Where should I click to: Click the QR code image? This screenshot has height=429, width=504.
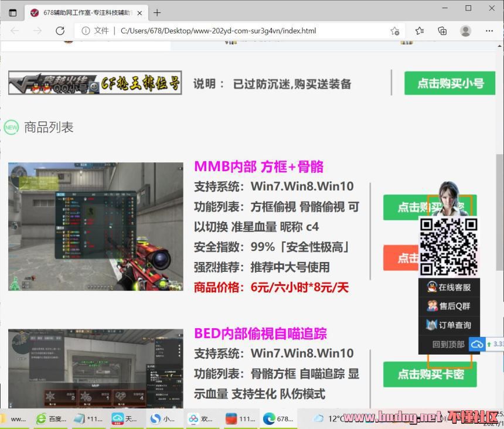tap(449, 247)
